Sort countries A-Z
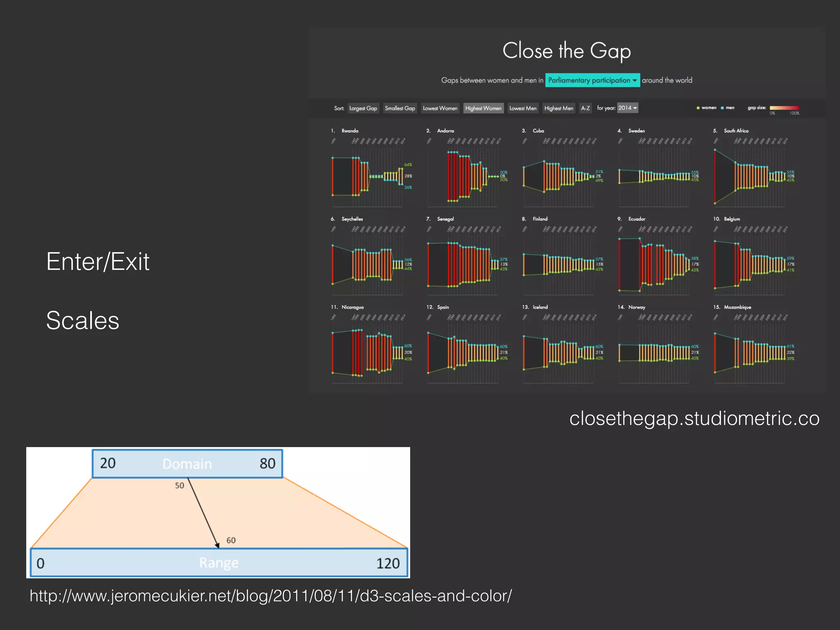This screenshot has width=840, height=630. [585, 108]
